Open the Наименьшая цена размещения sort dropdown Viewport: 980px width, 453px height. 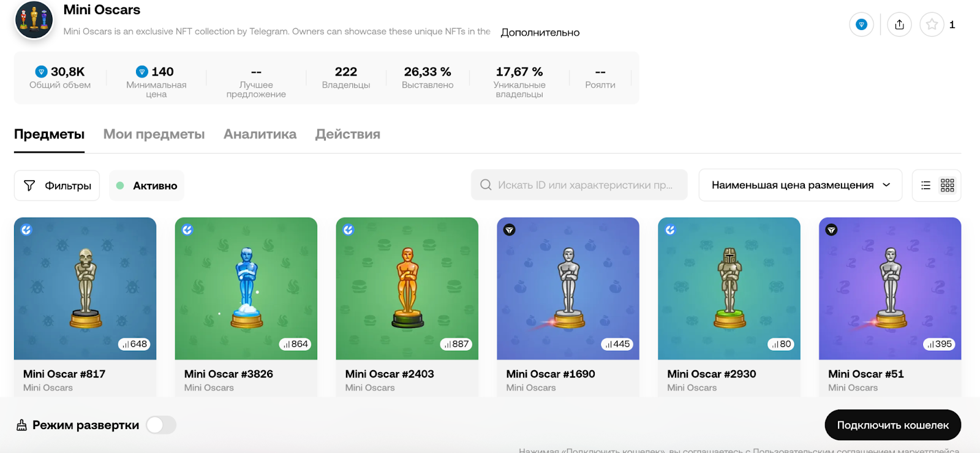coord(801,185)
